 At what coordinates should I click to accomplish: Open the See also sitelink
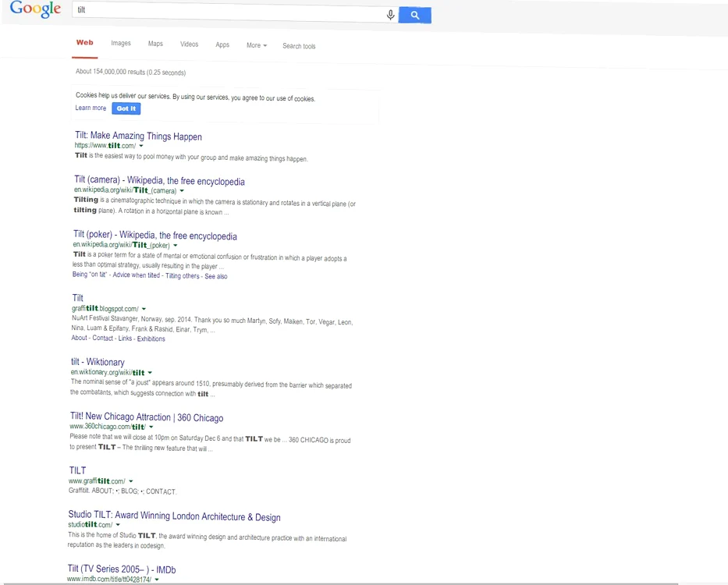pyautogui.click(x=216, y=276)
